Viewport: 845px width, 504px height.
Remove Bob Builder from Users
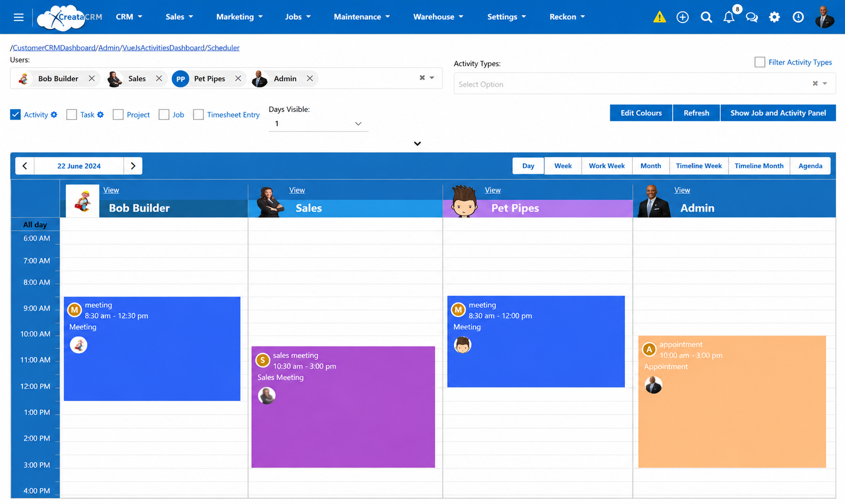coord(92,79)
